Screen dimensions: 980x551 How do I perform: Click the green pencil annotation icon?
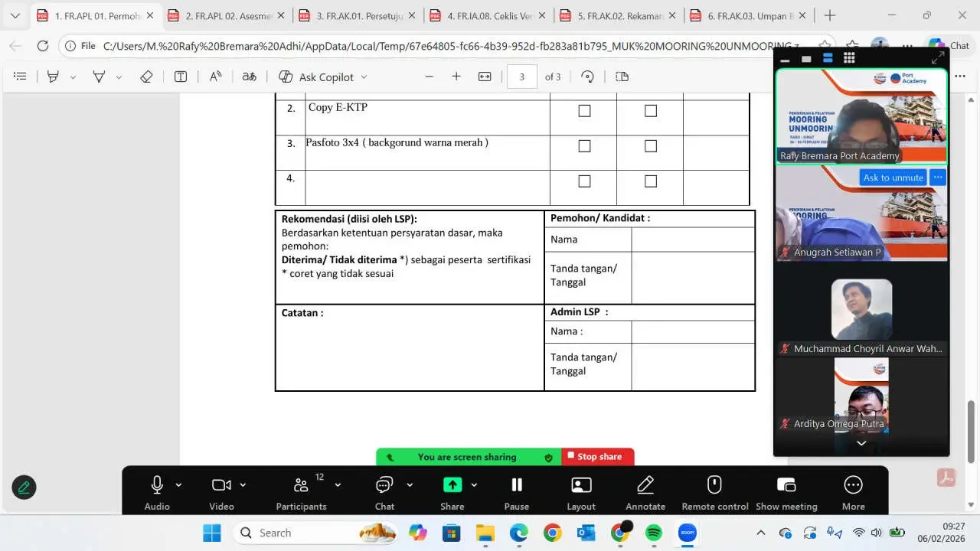24,487
